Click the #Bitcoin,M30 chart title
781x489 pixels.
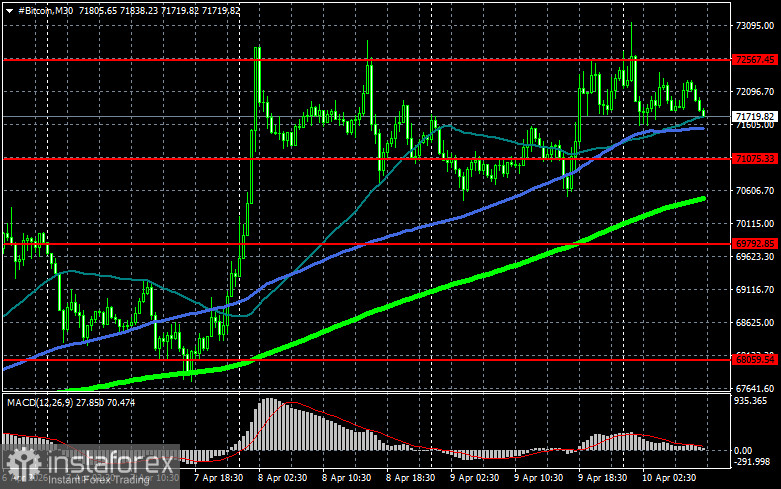pos(45,10)
